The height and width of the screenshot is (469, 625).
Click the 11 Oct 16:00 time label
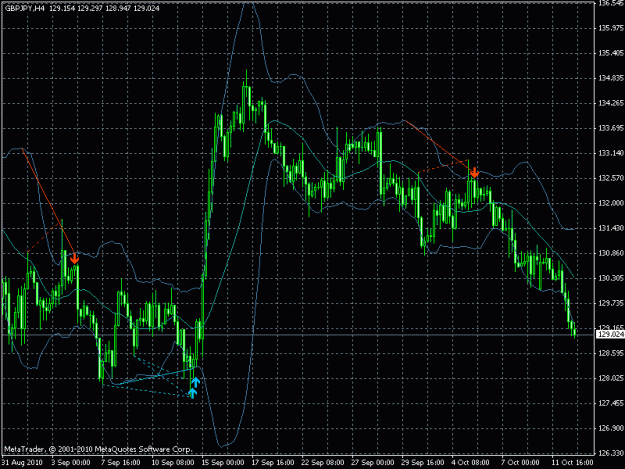(x=572, y=463)
